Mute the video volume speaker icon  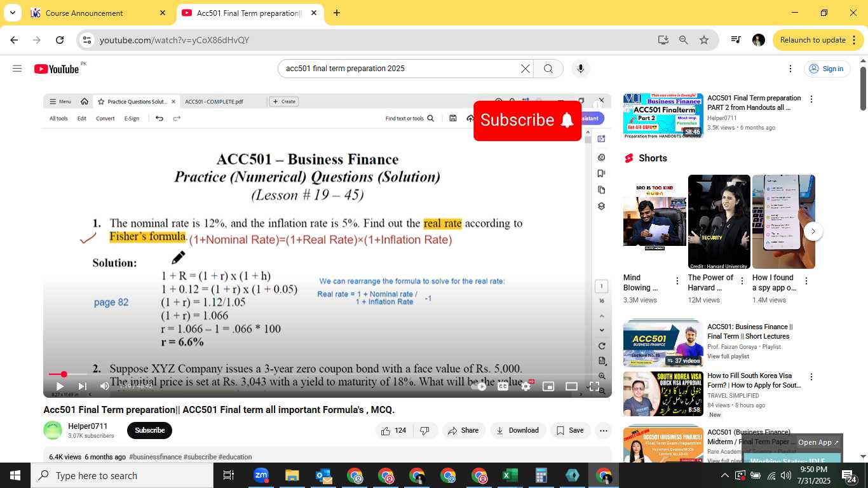click(x=105, y=386)
